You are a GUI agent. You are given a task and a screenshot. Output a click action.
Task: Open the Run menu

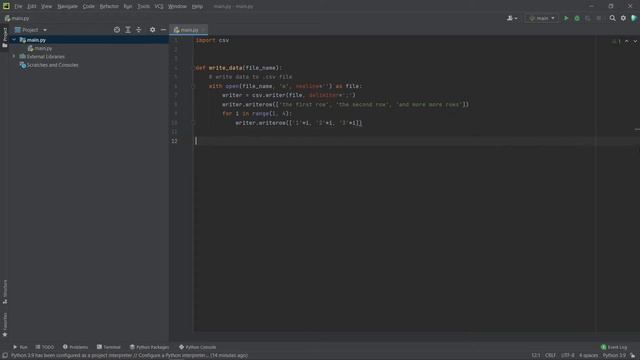(128, 7)
